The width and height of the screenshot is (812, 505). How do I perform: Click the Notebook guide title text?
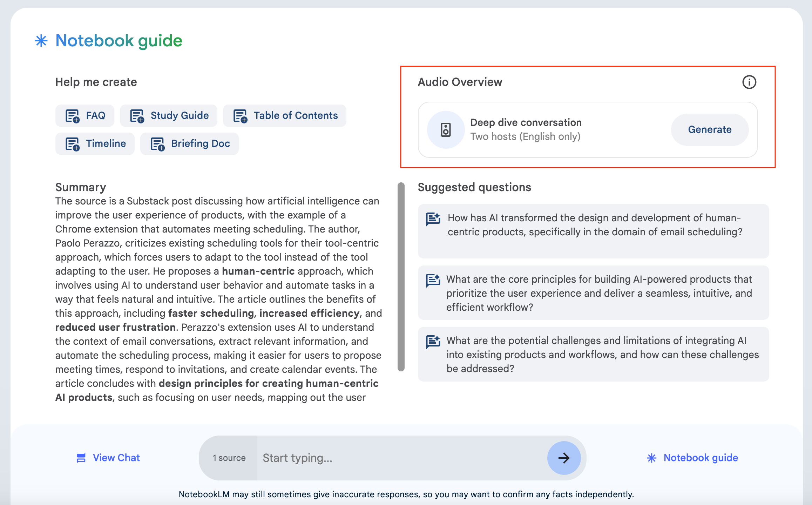119,41
